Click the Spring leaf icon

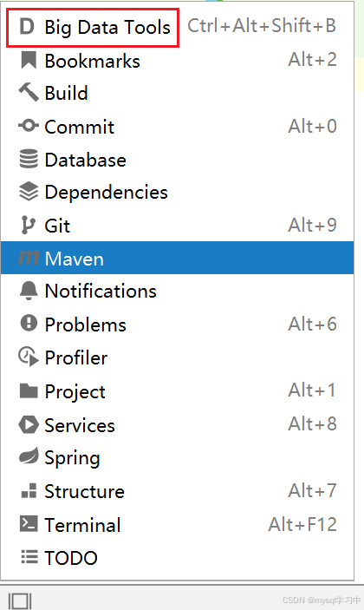29,456
